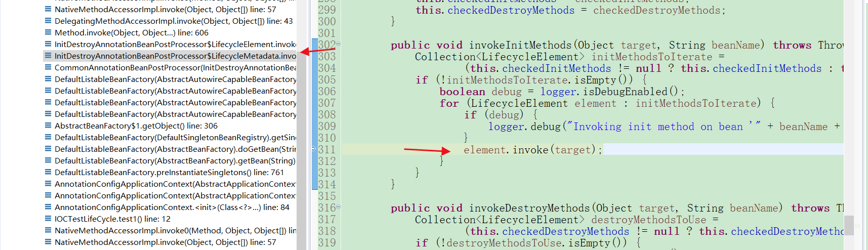Click the frame icon beside DelegatingMethodAccessorImpl.invoke

(x=48, y=21)
